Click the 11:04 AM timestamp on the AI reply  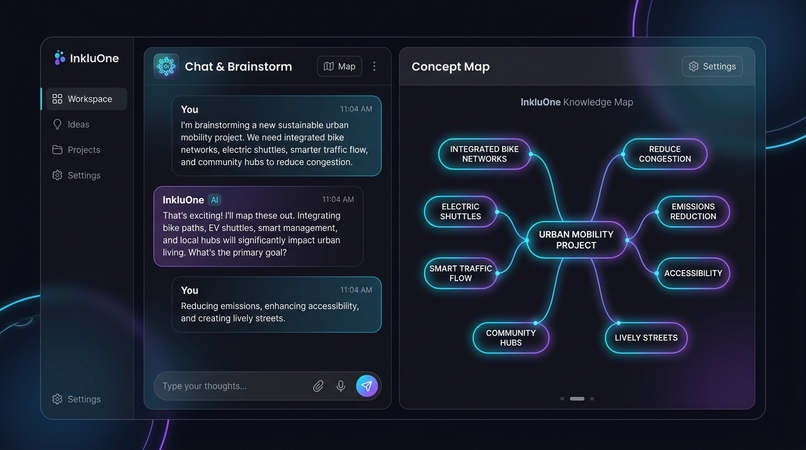pos(338,200)
